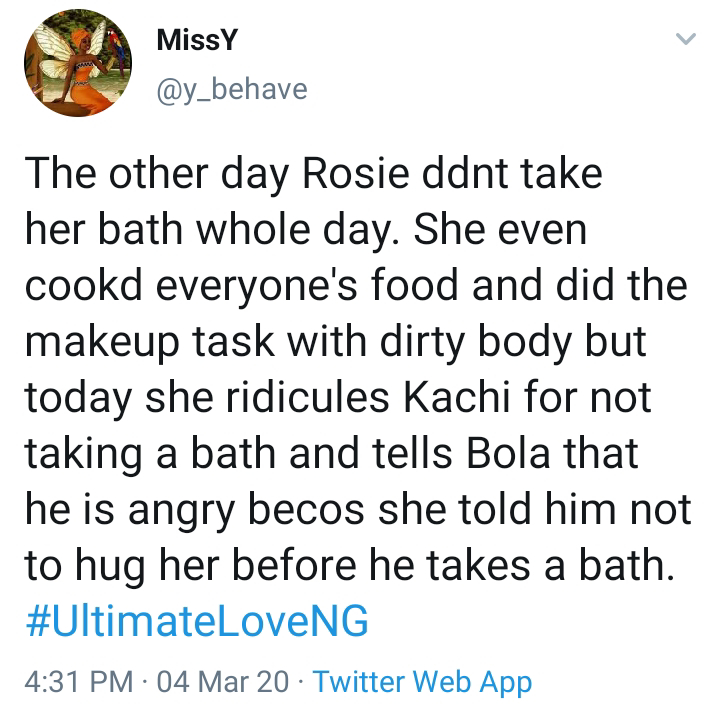Click the phrase 'makeup task' in the tweet

(x=149, y=342)
